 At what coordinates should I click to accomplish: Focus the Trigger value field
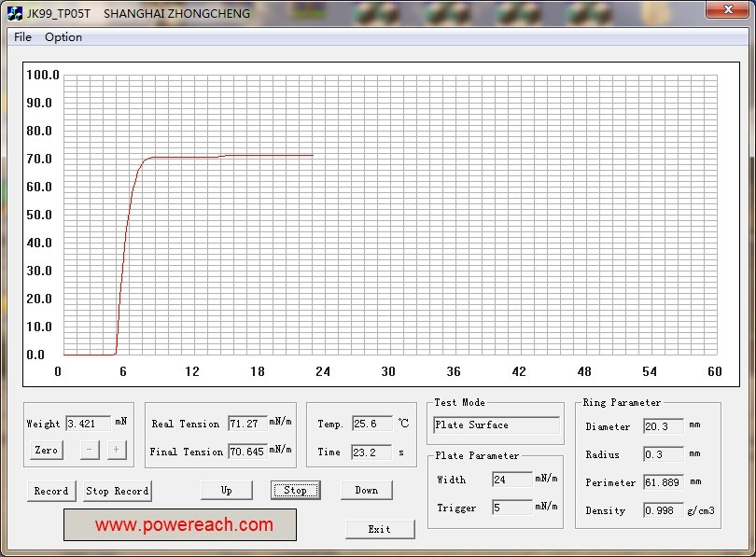[511, 508]
